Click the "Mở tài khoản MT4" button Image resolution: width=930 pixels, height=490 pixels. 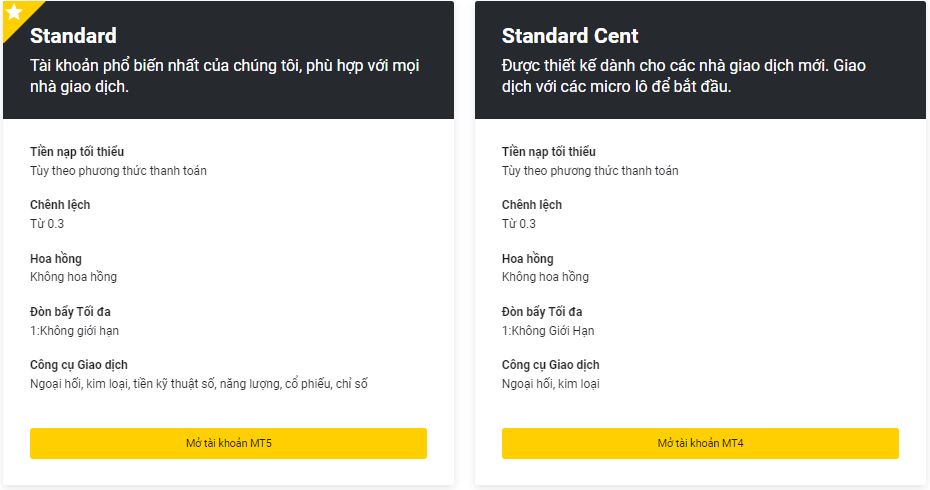[x=700, y=443]
